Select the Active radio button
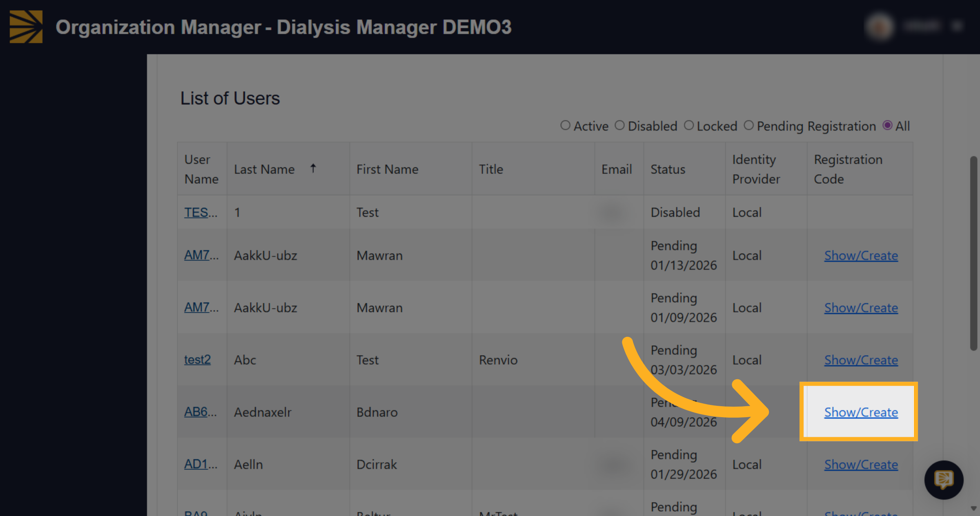 (565, 125)
